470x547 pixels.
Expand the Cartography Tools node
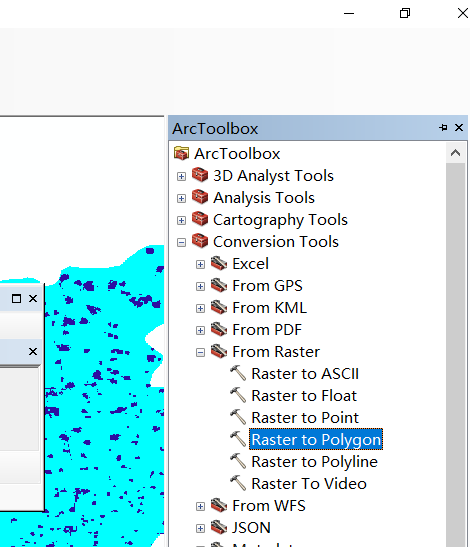click(x=181, y=220)
